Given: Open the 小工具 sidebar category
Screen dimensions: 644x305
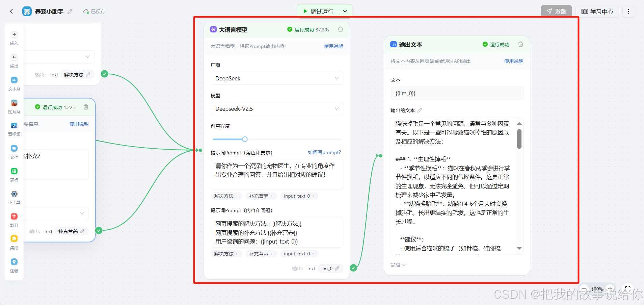Looking at the screenshot, I should (x=14, y=197).
